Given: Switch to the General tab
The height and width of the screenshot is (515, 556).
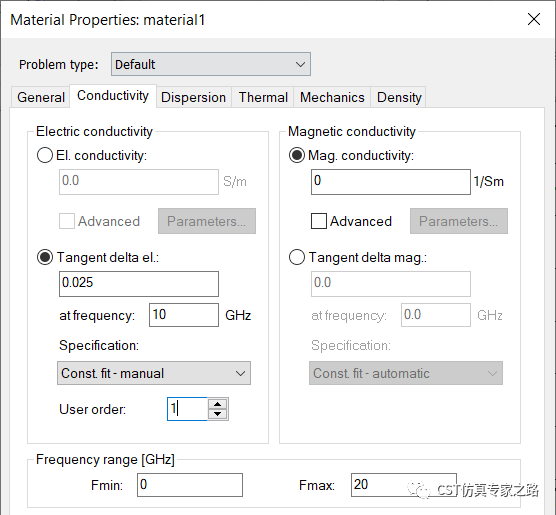Looking at the screenshot, I should tap(41, 97).
